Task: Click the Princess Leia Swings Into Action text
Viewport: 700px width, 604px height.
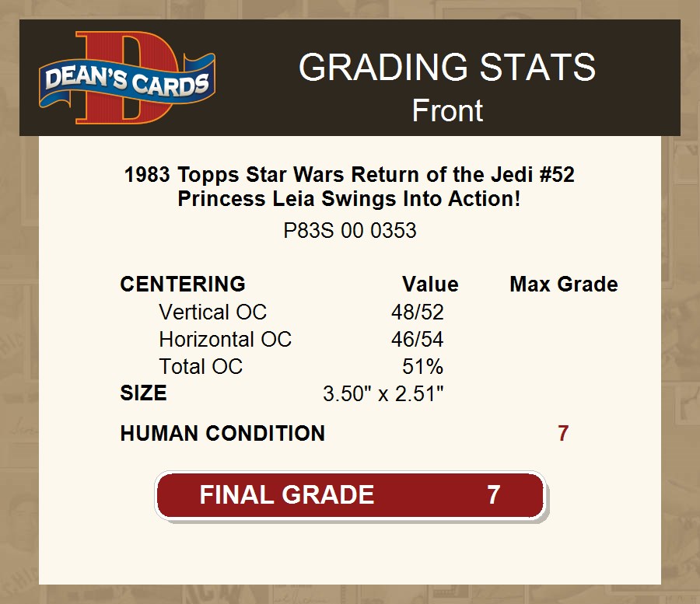Action: pyautogui.click(x=349, y=199)
